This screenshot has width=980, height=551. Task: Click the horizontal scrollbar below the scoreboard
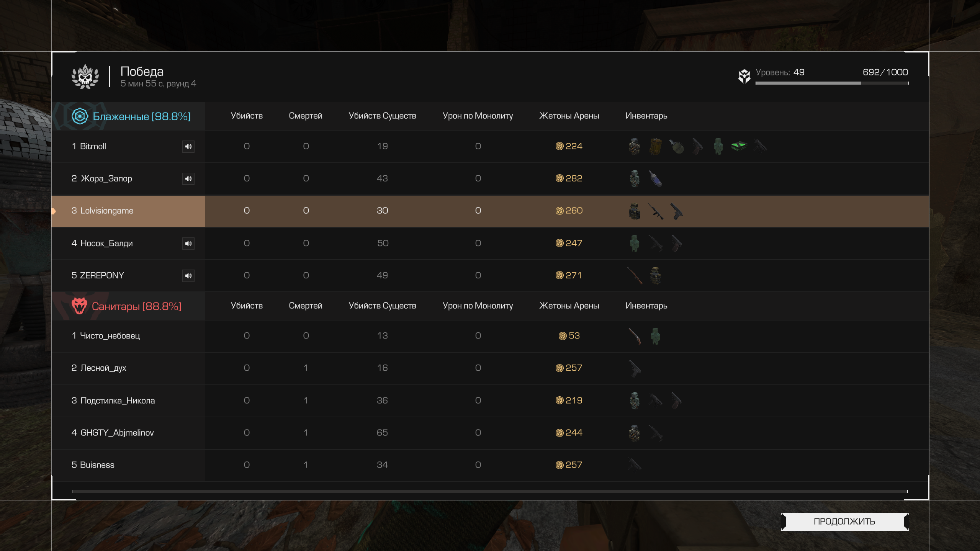(489, 491)
